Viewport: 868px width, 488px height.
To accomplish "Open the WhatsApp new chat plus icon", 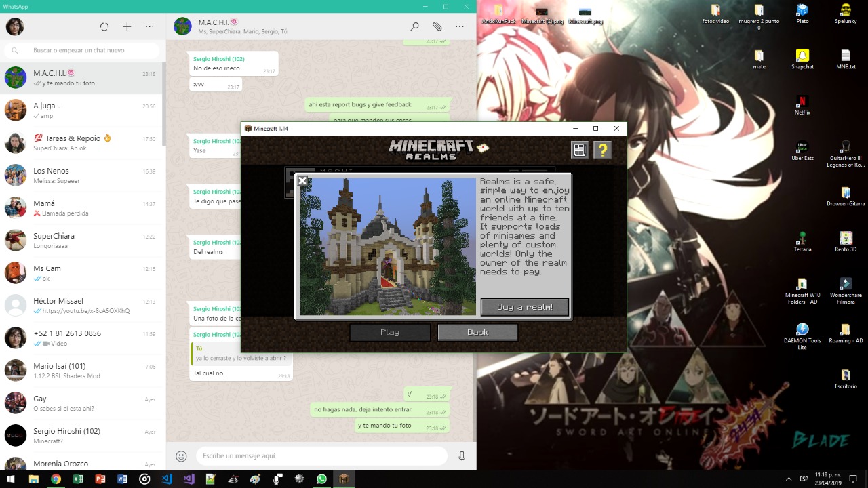I will (x=127, y=26).
